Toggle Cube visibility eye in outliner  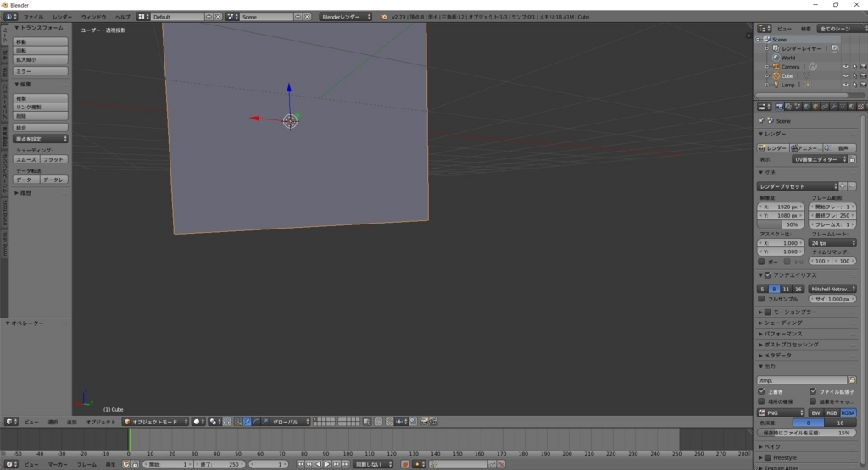coord(845,75)
